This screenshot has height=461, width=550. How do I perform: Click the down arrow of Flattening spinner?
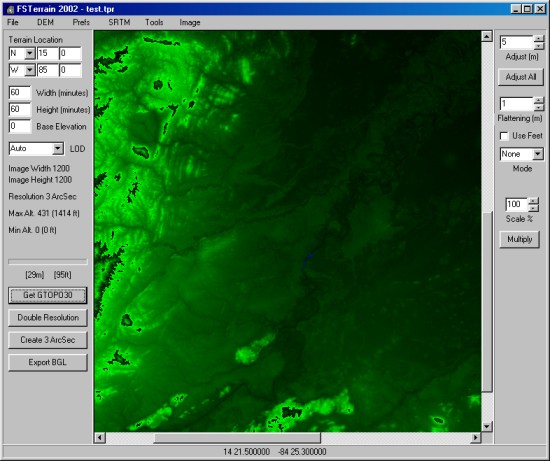(x=538, y=107)
